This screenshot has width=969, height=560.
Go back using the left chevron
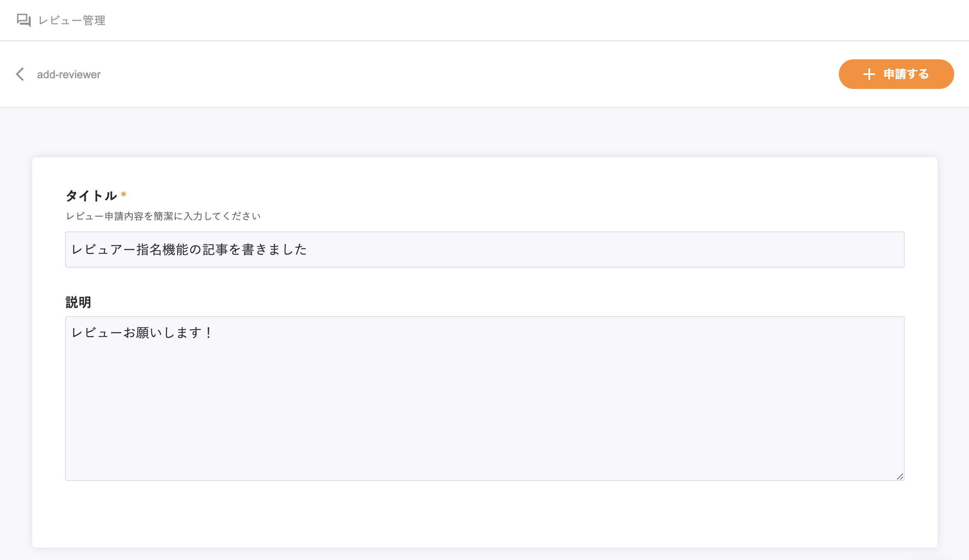(20, 74)
